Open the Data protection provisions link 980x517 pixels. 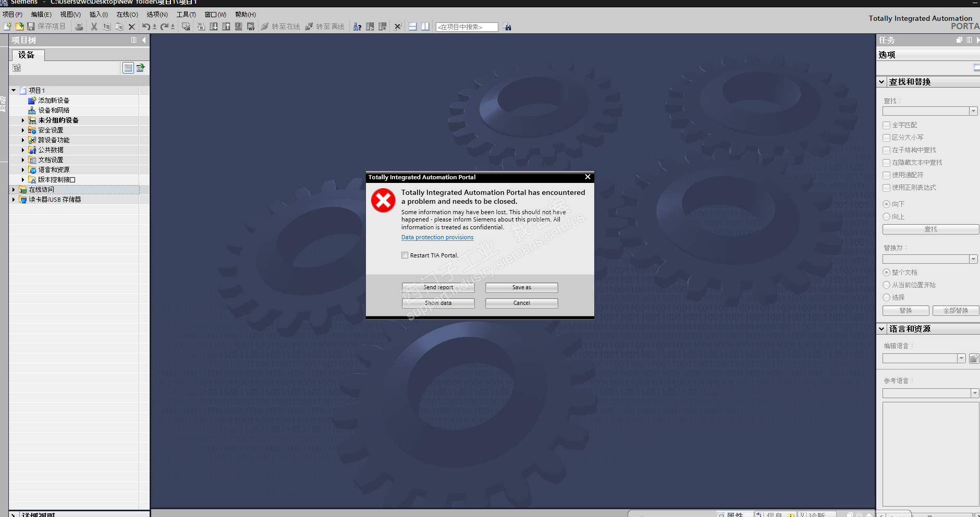point(437,238)
